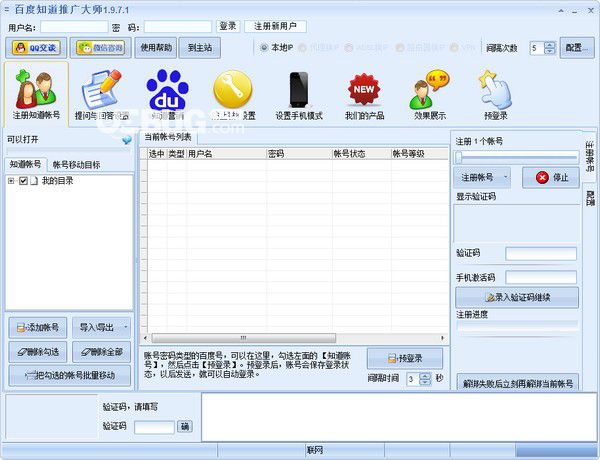Click the 用户名 column header
600x460 pixels.
pyautogui.click(x=226, y=154)
